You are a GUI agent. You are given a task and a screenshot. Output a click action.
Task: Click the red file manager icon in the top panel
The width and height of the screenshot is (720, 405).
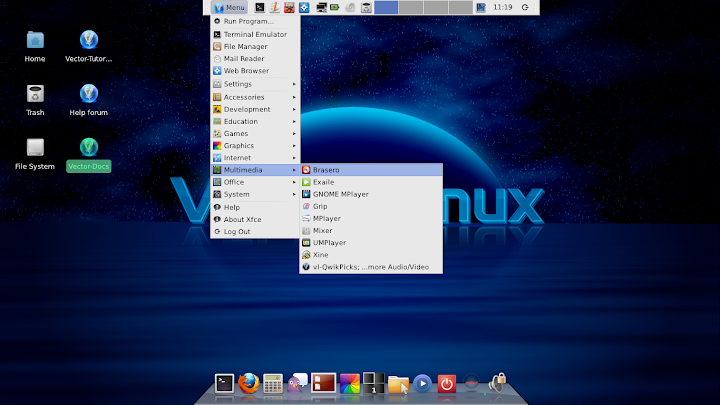click(289, 7)
